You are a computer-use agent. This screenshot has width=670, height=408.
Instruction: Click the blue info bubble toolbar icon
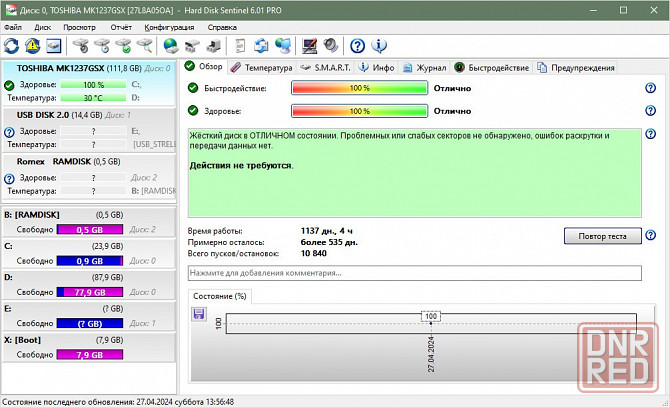[x=379, y=45]
